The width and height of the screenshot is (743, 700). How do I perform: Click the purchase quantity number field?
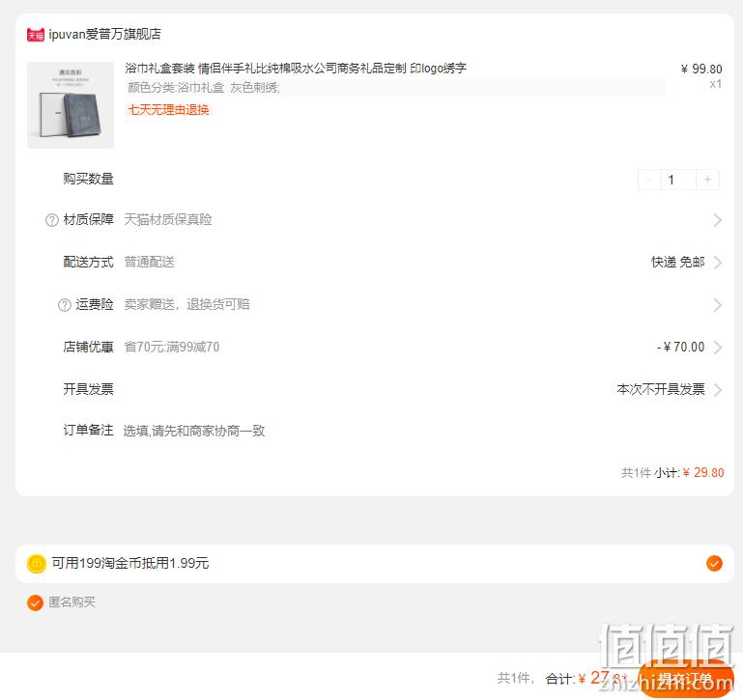coord(678,180)
